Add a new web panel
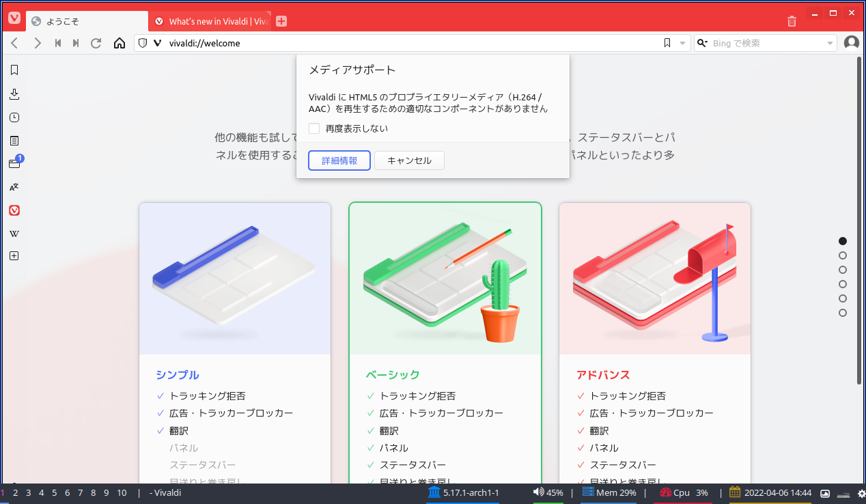The width and height of the screenshot is (866, 504). [x=14, y=256]
